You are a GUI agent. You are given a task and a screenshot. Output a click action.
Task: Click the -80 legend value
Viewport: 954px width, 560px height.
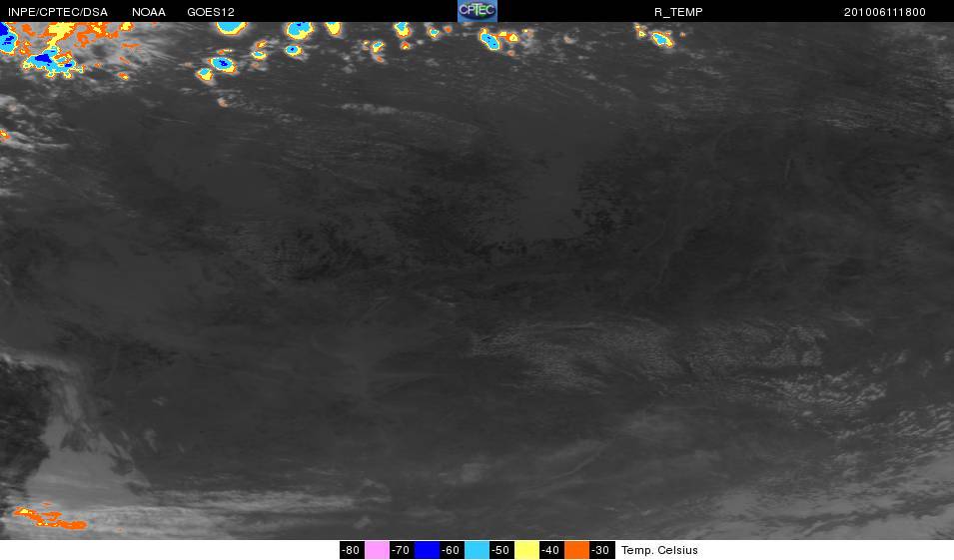pos(351,550)
